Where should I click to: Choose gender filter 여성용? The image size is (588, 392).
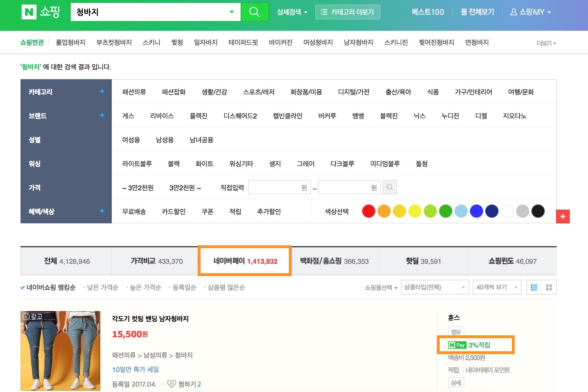click(131, 140)
